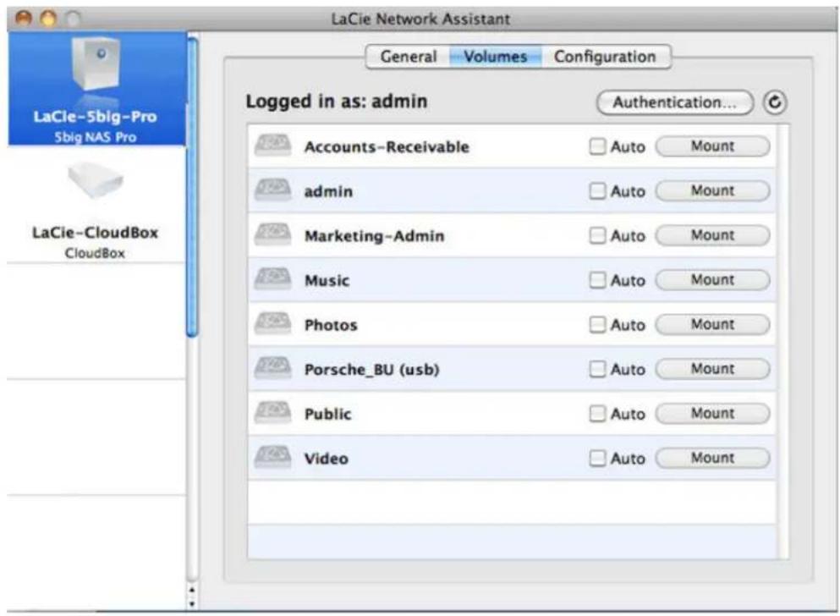Click the Public volume name
This screenshot has width=840, height=616.
(328, 414)
